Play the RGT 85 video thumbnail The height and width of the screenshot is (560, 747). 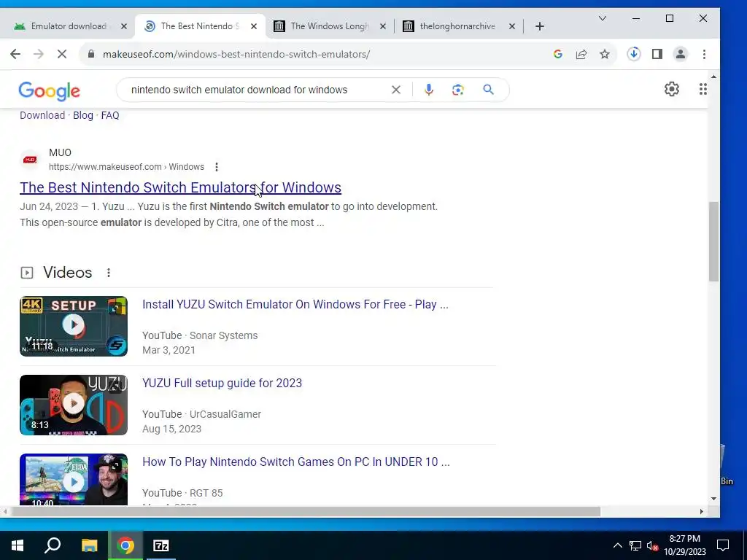74,480
